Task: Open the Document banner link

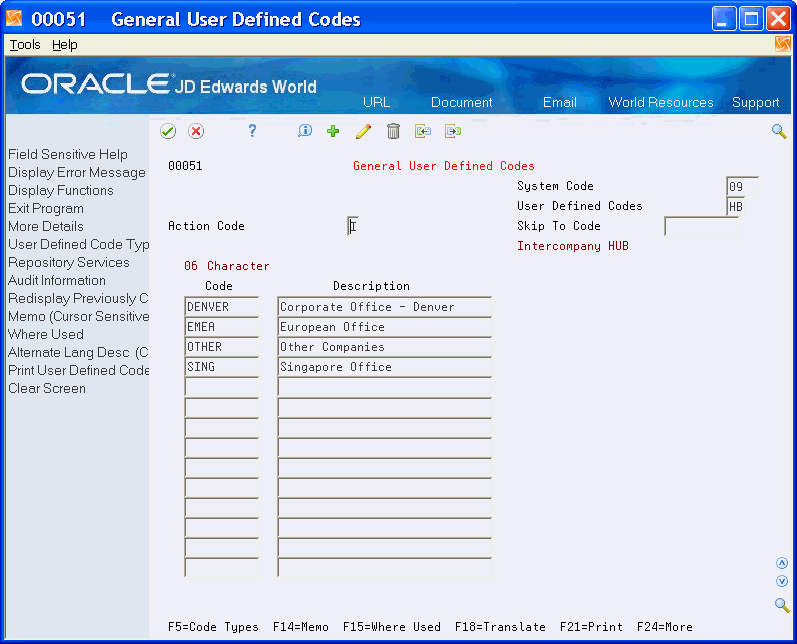Action: (462, 102)
